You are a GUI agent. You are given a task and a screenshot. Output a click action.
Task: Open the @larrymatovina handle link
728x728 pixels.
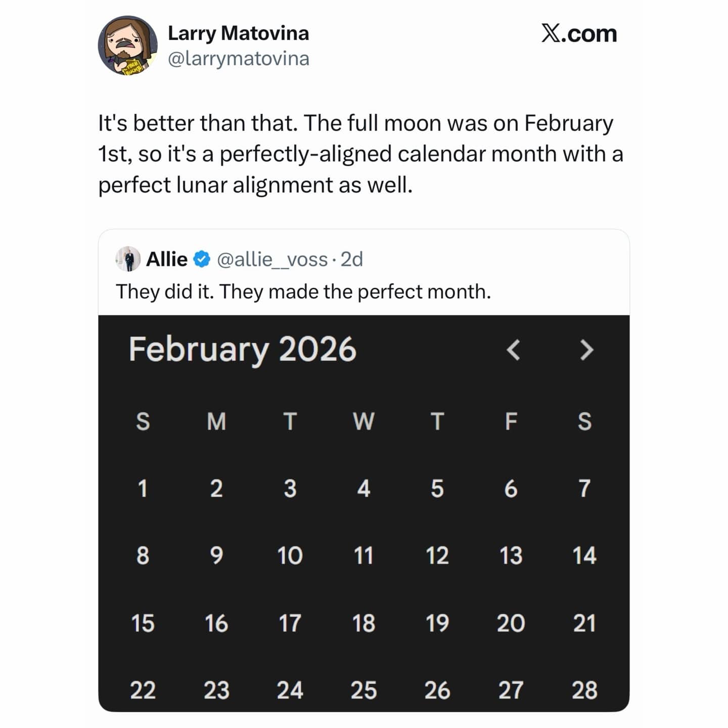click(x=238, y=59)
